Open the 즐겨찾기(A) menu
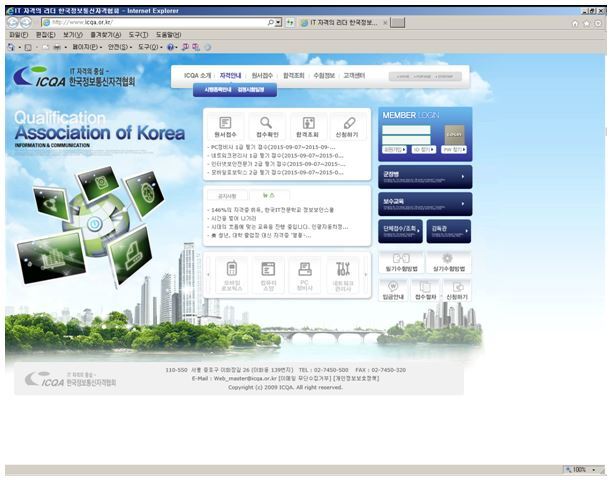This screenshot has height=480, width=610. click(105, 35)
